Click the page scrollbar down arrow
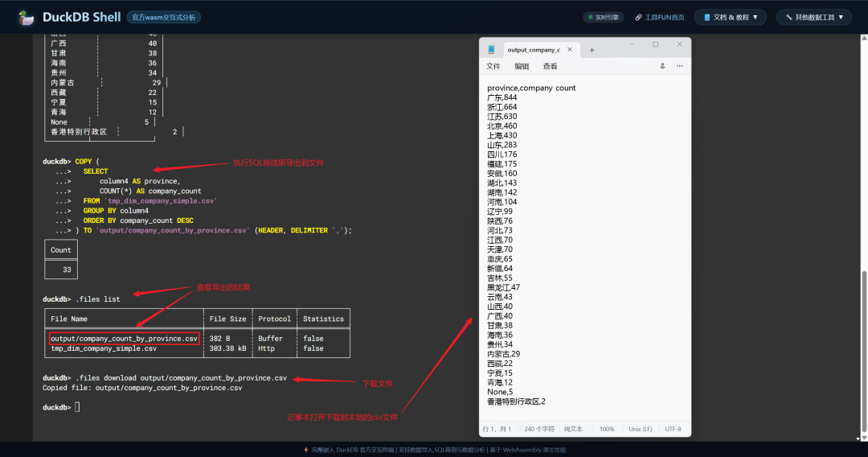Screen dimensions: 868x457 click(864, 438)
